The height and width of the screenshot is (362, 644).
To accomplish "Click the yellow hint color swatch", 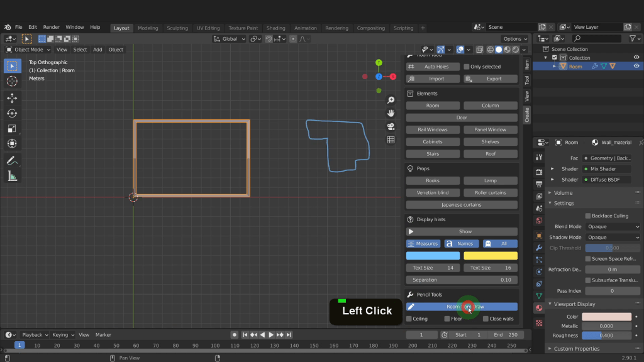I will pyautogui.click(x=491, y=256).
